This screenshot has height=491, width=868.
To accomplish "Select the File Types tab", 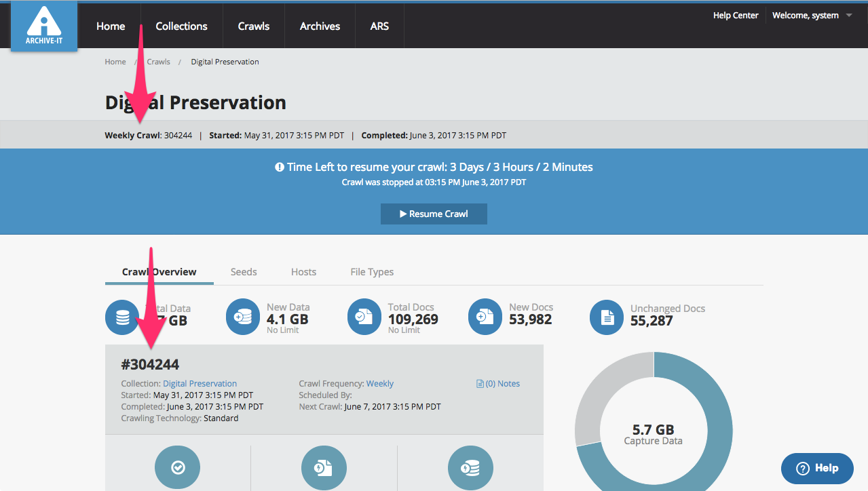I will pos(372,272).
